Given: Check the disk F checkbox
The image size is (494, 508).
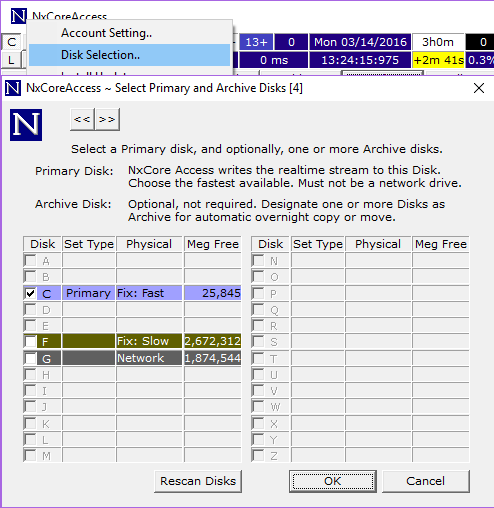Looking at the screenshot, I should click(x=30, y=341).
